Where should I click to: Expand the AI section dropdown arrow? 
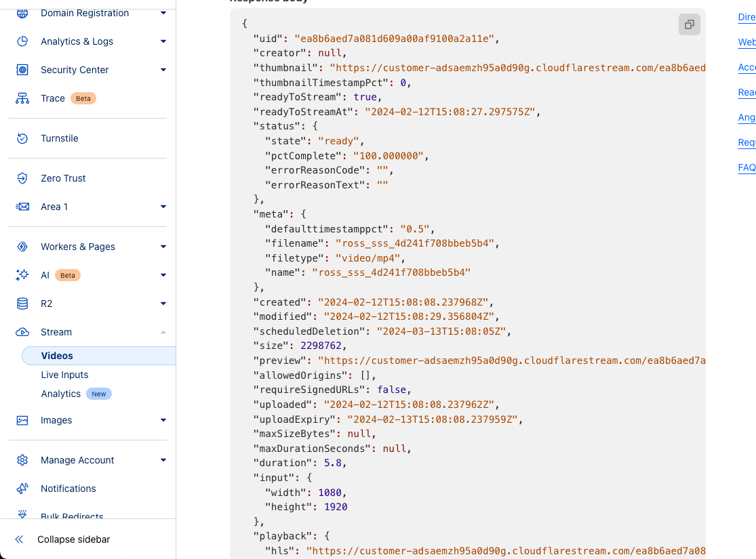163,275
